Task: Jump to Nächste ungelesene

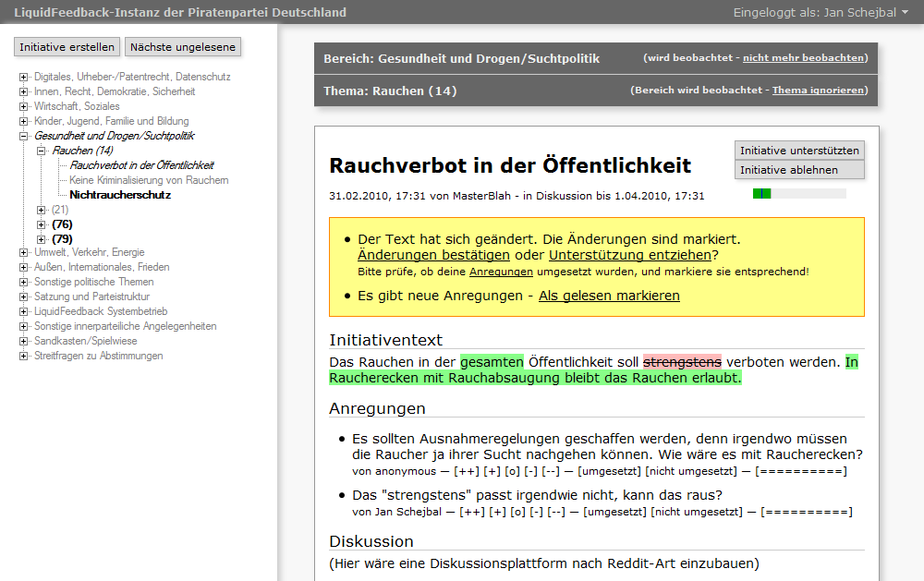Action: (182, 47)
